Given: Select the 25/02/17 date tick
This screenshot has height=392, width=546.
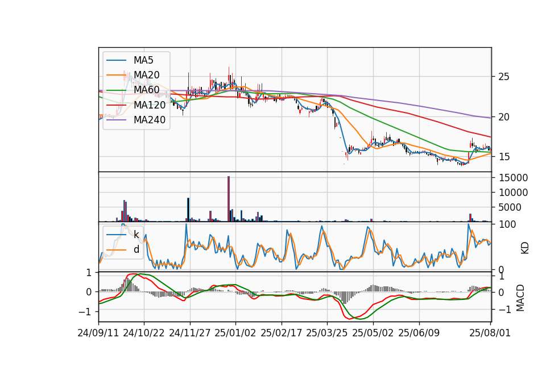Looking at the screenshot, I should (282, 333).
